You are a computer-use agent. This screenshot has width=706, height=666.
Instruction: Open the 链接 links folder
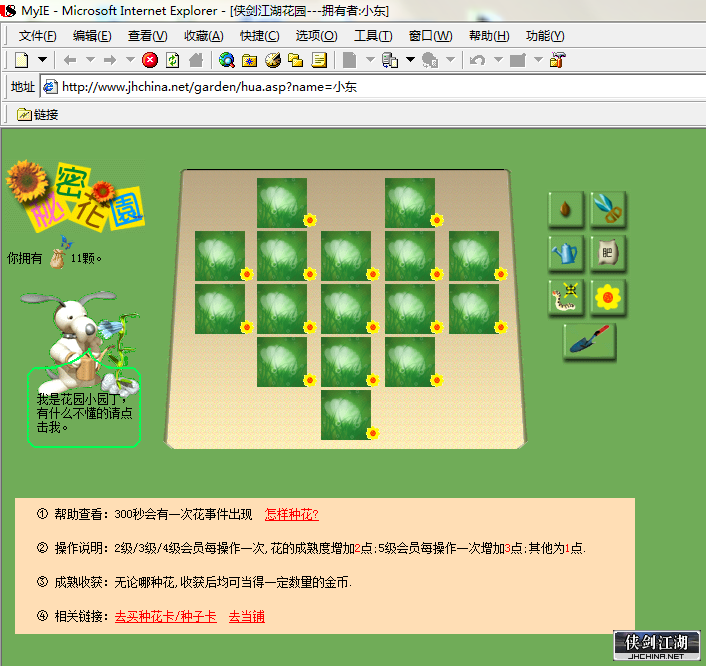(38, 115)
